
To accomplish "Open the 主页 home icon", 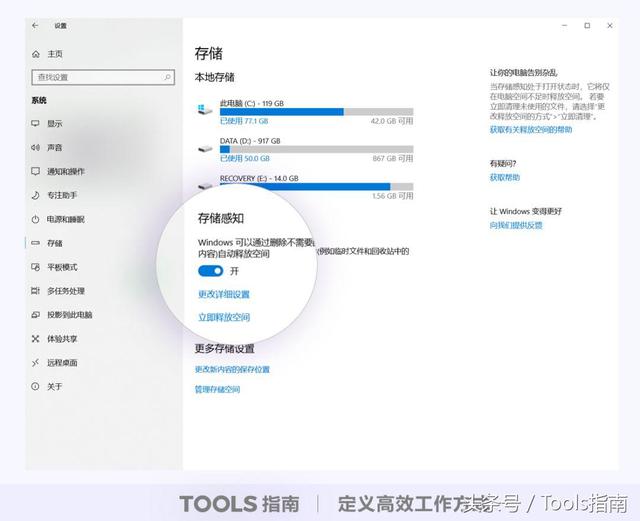I will tap(36, 54).
